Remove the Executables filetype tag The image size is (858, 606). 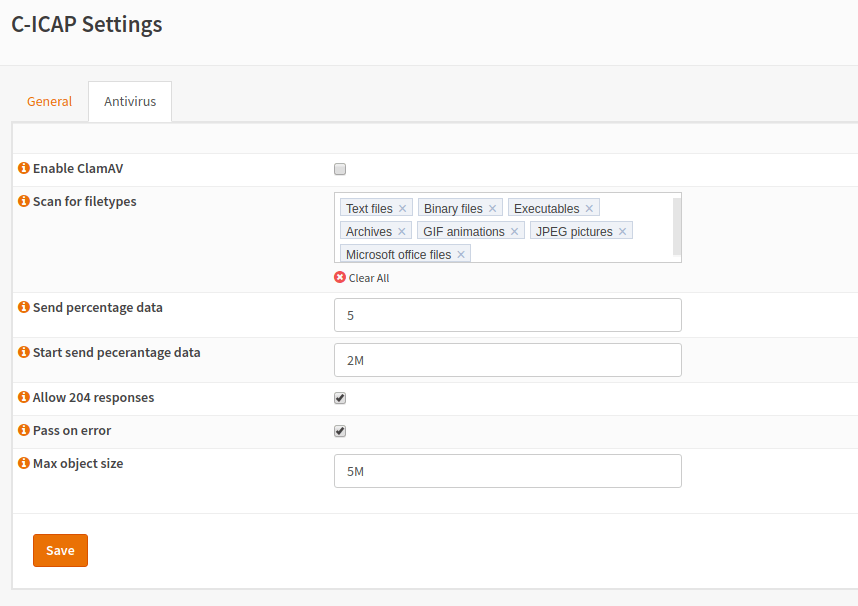pos(589,209)
